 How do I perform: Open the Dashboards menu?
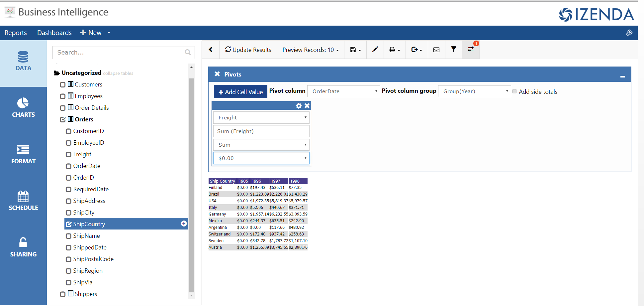(54, 33)
